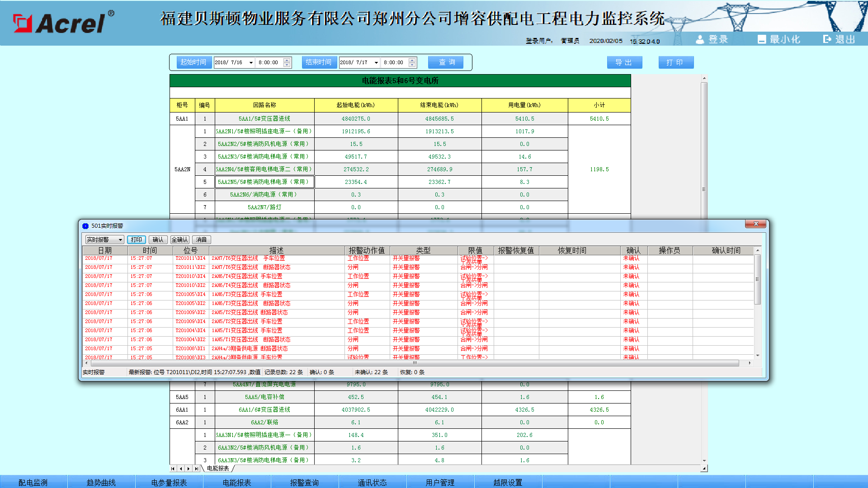This screenshot has height=488, width=868.
Task: Open the 电能报表 bottom menu
Action: [236, 482]
